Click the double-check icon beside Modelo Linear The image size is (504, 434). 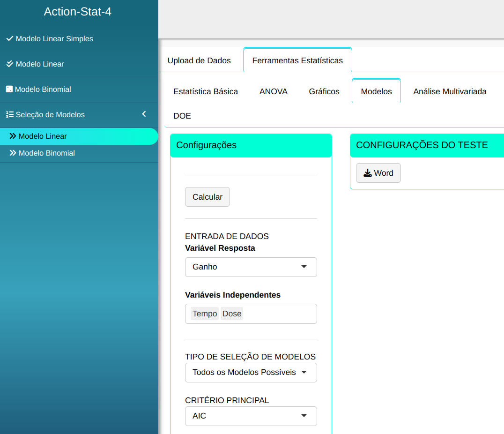9,64
